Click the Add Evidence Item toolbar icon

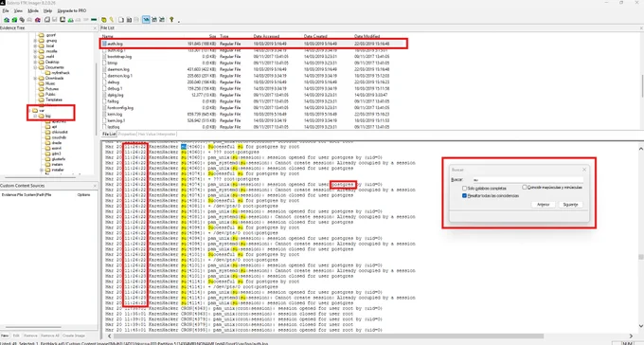coord(7,19)
